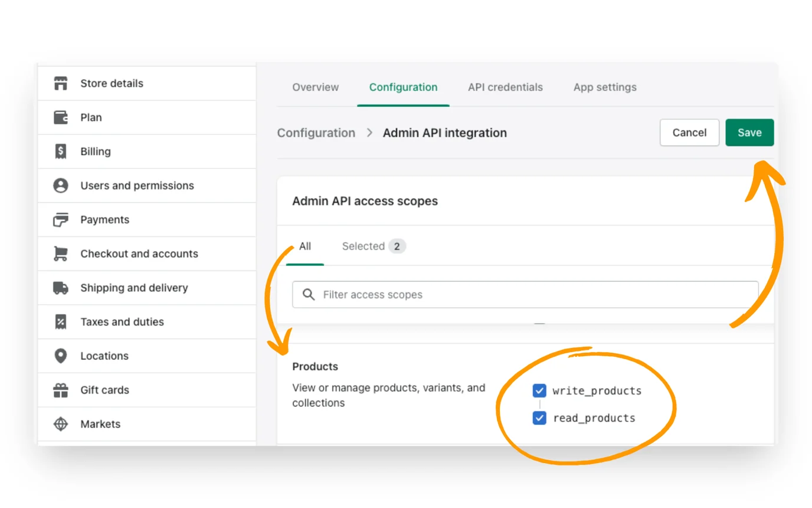The height and width of the screenshot is (508, 812).
Task: Open Billing via the dollar icon
Action: point(61,151)
